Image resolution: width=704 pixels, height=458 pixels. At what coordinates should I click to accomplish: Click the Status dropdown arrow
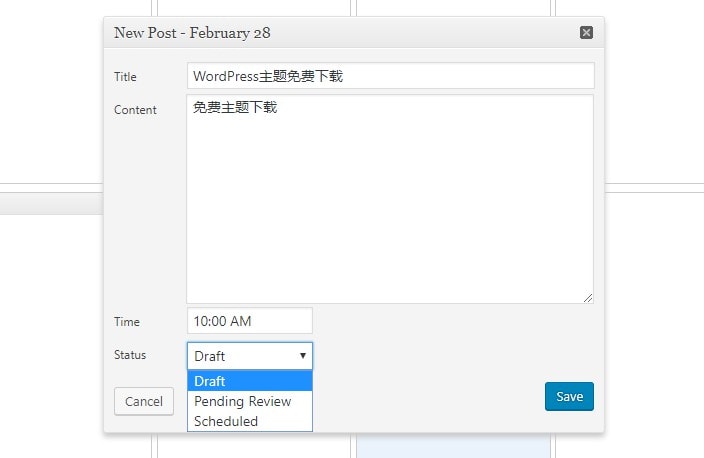(302, 356)
